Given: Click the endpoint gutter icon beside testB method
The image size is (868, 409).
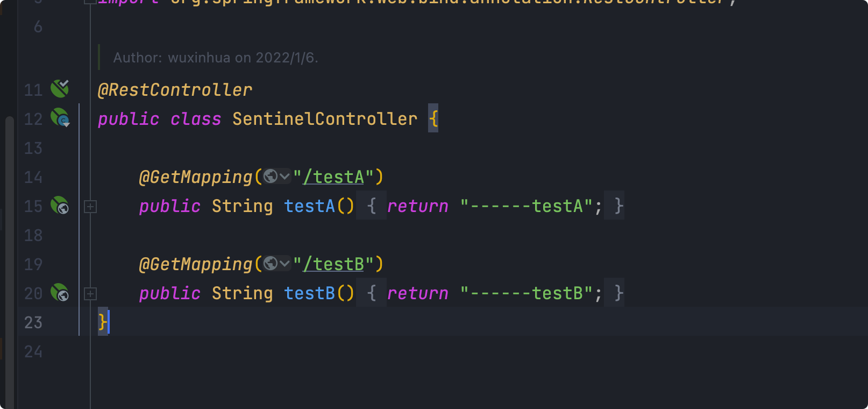Looking at the screenshot, I should pyautogui.click(x=60, y=292).
